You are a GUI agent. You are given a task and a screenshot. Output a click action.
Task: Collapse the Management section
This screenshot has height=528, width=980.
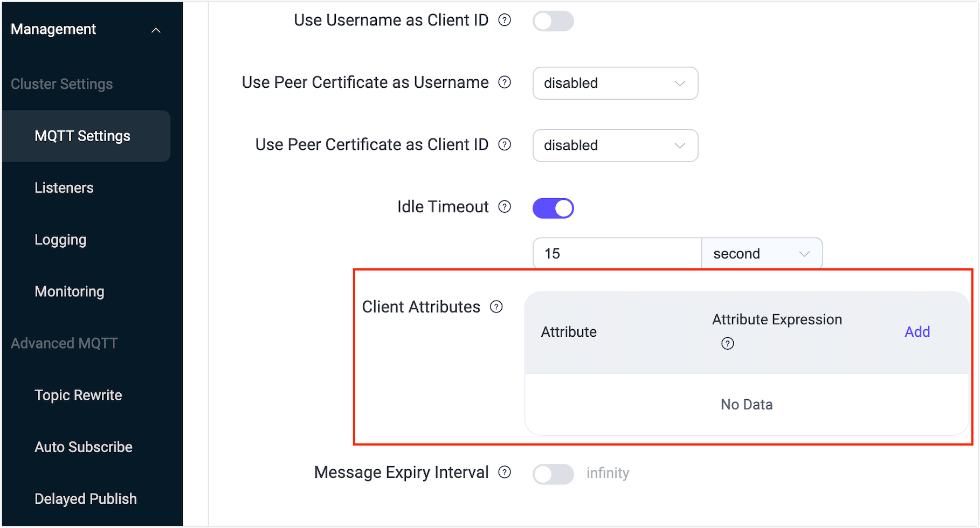pyautogui.click(x=156, y=30)
